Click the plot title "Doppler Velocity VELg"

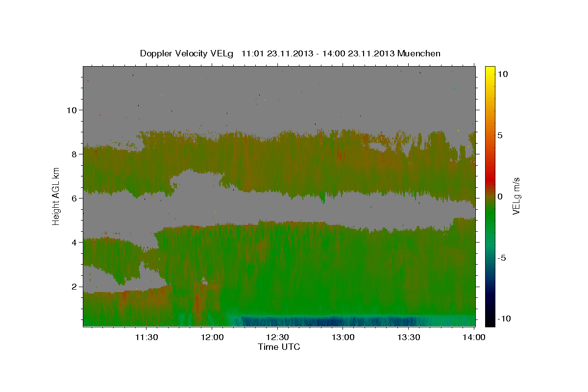point(188,53)
